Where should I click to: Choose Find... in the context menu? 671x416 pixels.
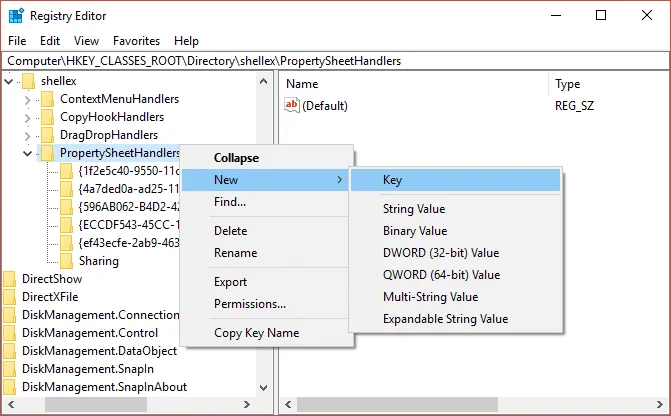267,202
